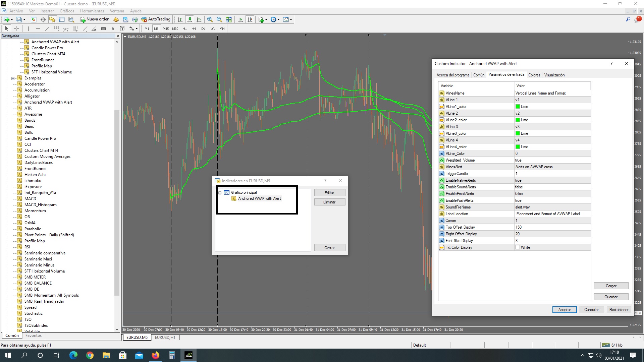The width and height of the screenshot is (644, 362).
Task: Click the zoom in magnifier icon
Action: click(x=210, y=19)
